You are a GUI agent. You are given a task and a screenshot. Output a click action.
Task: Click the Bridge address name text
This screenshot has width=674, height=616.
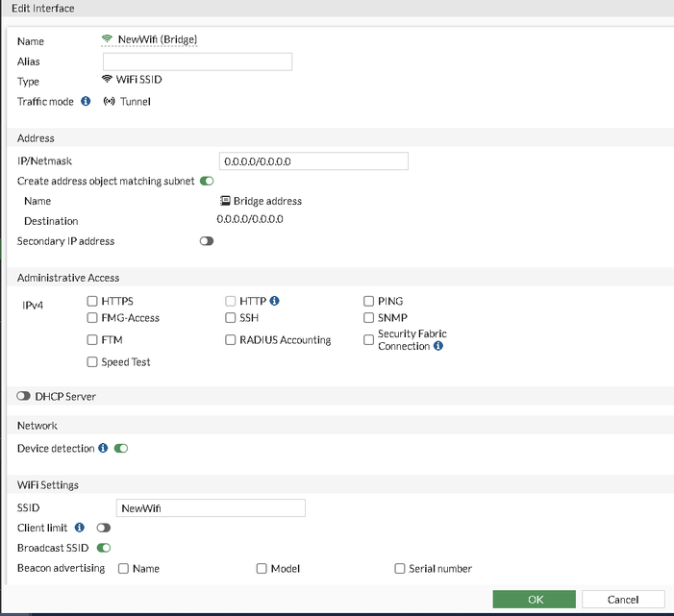click(267, 201)
